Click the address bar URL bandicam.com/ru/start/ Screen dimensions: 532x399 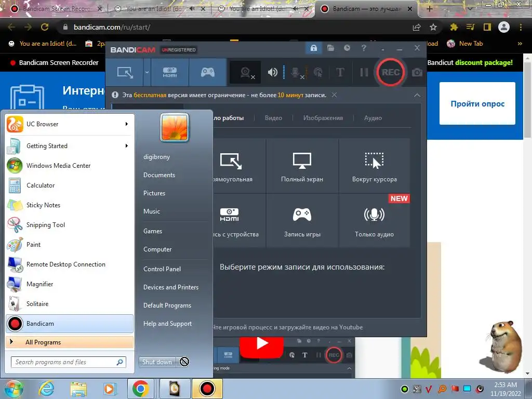pos(112,27)
